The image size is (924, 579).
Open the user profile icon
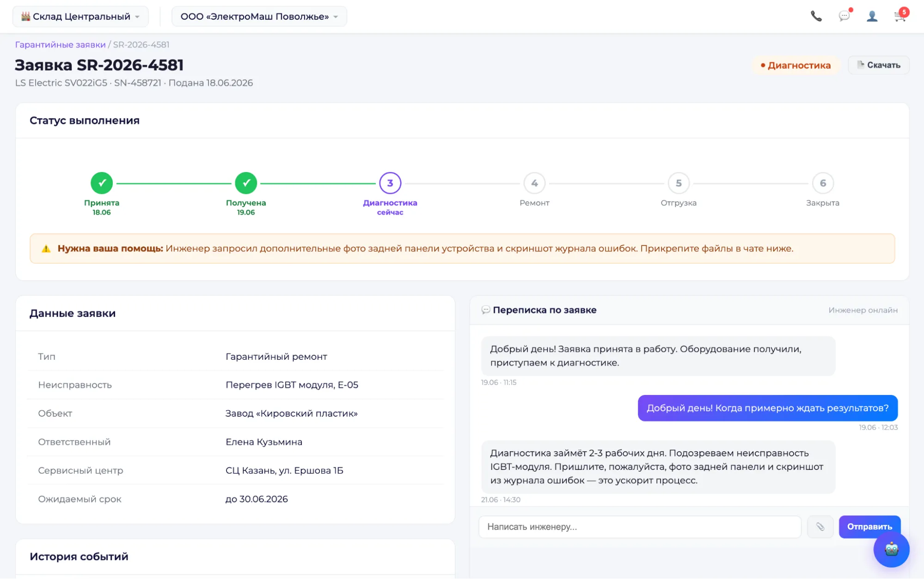click(872, 16)
